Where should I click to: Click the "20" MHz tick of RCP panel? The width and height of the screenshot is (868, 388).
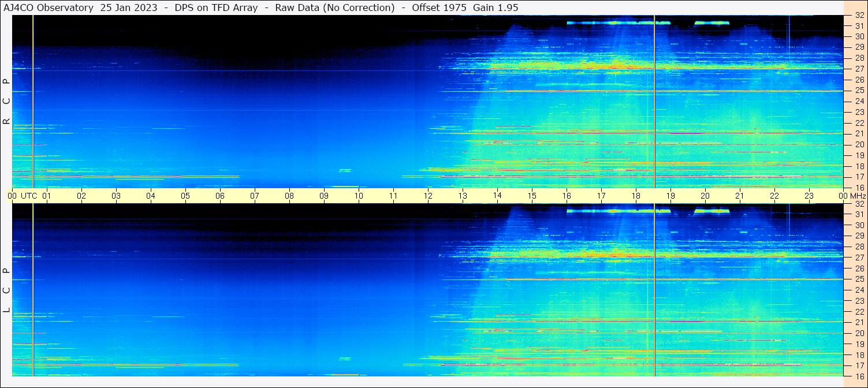[x=859, y=144]
